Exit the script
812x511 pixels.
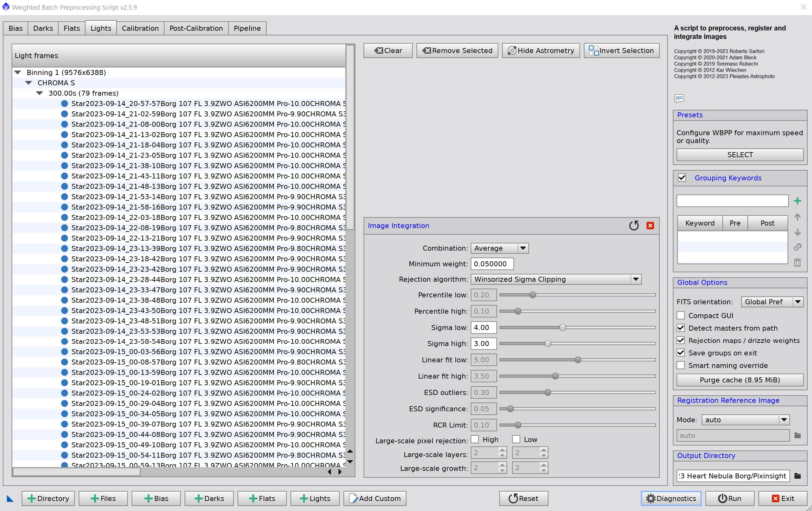tap(783, 498)
